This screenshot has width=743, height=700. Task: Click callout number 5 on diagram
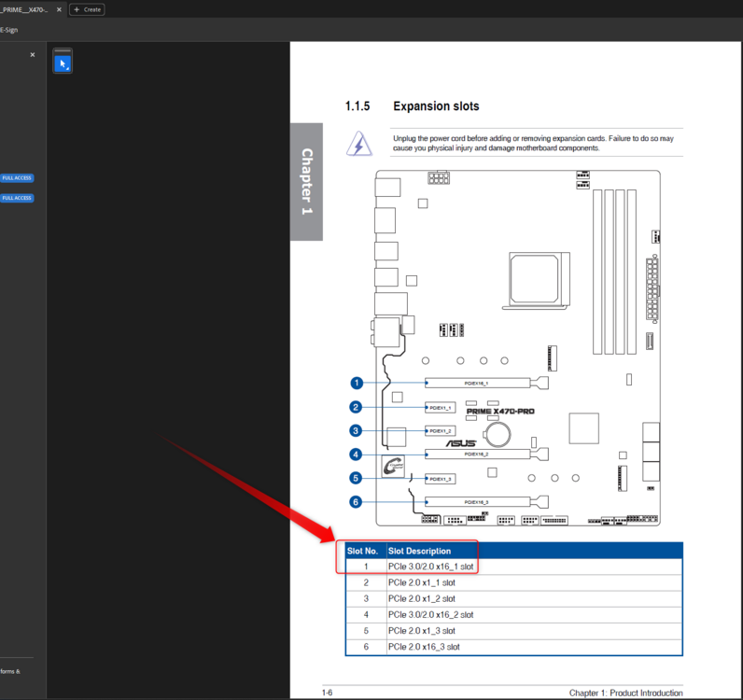(x=356, y=478)
